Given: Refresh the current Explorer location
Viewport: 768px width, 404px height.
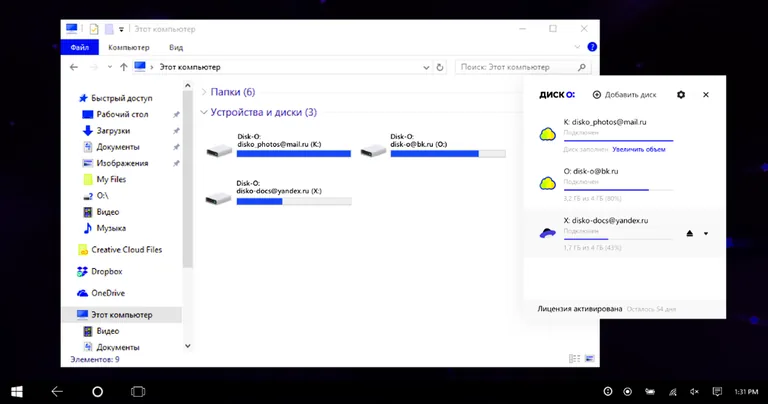Looking at the screenshot, I should (x=441, y=67).
